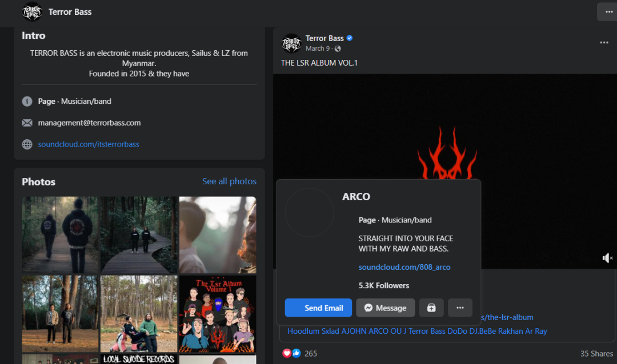Click the Rakhan tag in the post
The height and width of the screenshot is (364, 617).
click(x=511, y=331)
